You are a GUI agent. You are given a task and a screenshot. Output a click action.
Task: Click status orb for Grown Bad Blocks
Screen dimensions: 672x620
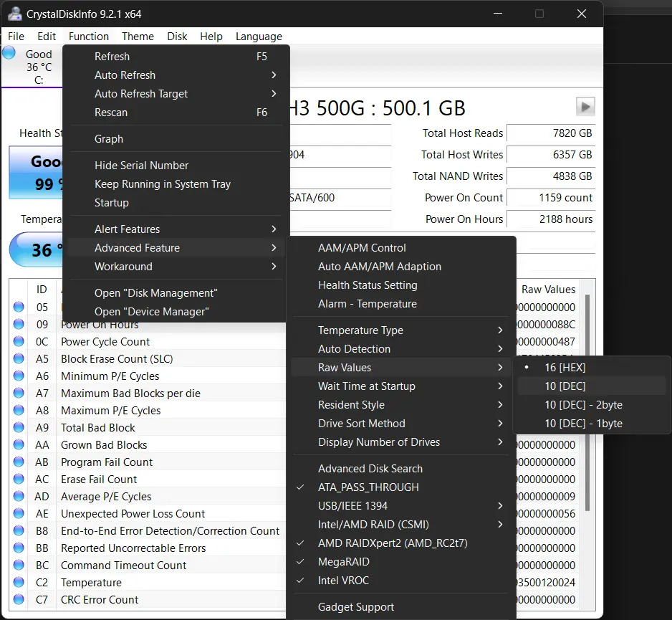pyautogui.click(x=19, y=444)
